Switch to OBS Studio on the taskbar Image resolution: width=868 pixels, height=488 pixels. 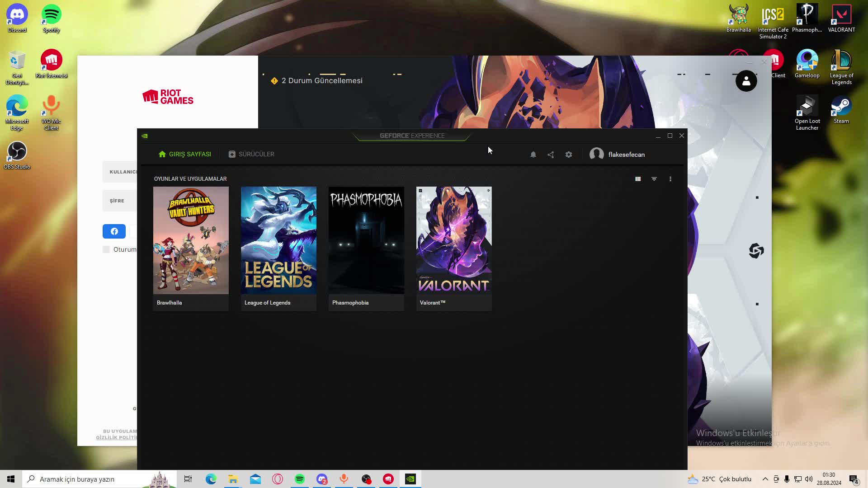pos(366,479)
